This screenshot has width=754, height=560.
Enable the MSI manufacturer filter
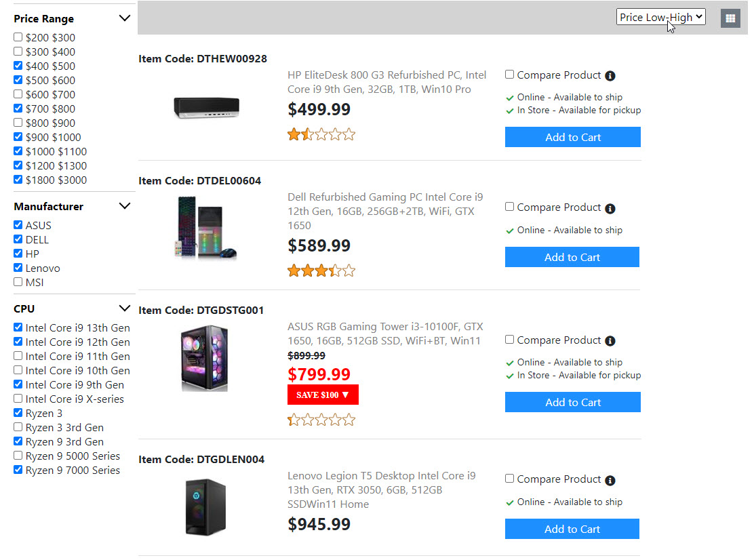click(18, 282)
